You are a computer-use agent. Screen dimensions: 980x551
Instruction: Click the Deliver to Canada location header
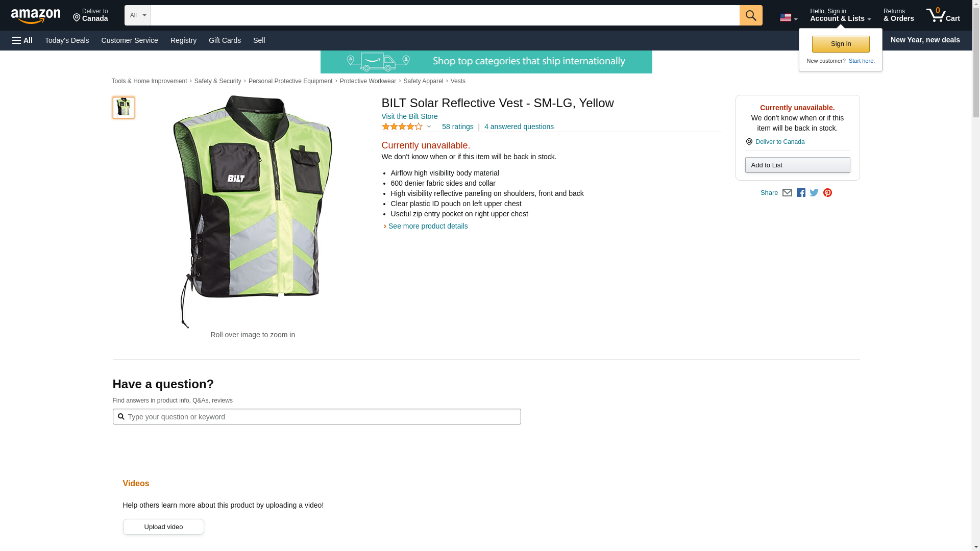pos(90,15)
